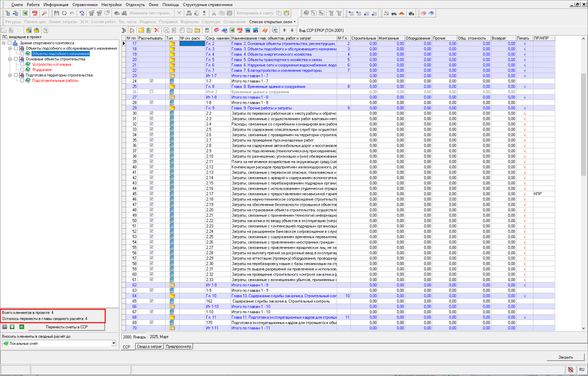The height and width of the screenshot is (376, 588).
Task: Click the scroll down arrow of the grid scrollbar
Action: coord(583,328)
